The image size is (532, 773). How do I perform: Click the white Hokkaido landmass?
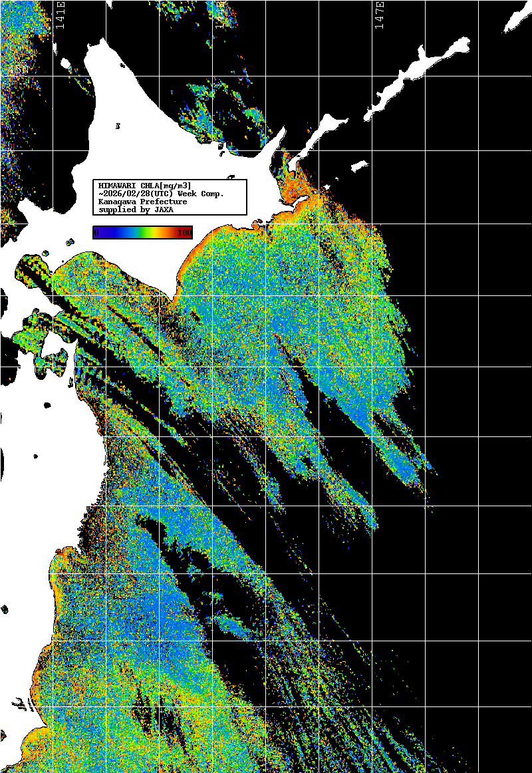tap(166, 133)
